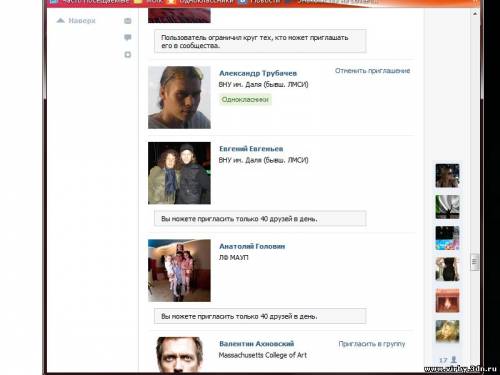Open profile of Александр Трубачев
This screenshot has width=500, height=375.
point(258,73)
